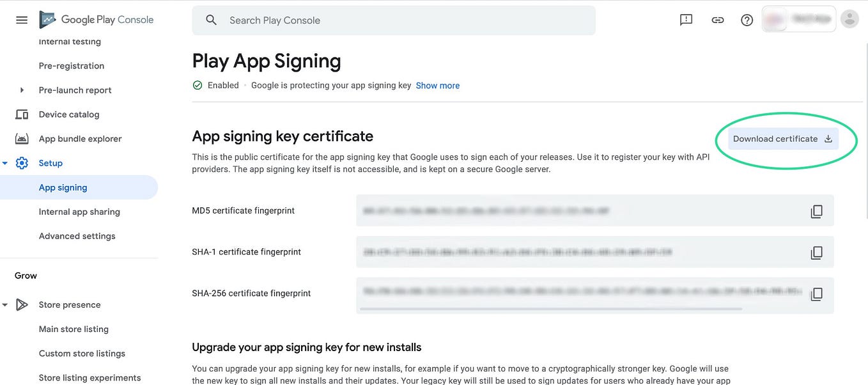
Task: Click the page link icon in header
Action: pos(717,20)
